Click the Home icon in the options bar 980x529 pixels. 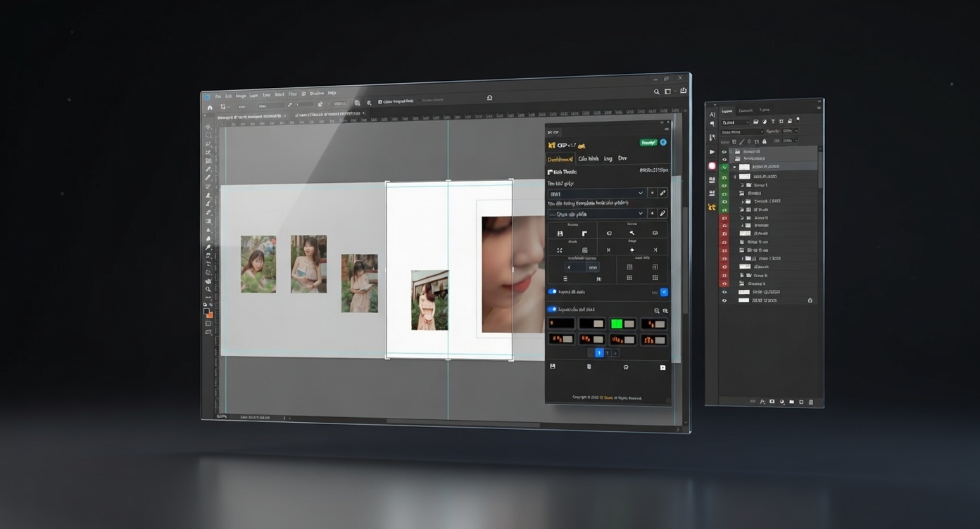[209, 108]
